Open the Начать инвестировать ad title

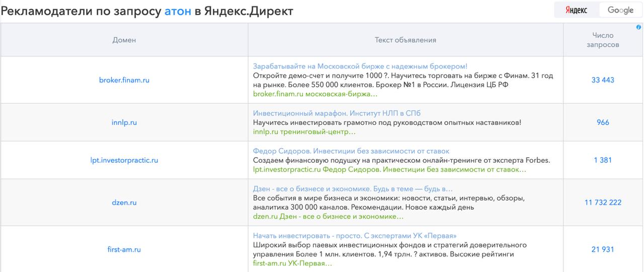click(x=354, y=236)
